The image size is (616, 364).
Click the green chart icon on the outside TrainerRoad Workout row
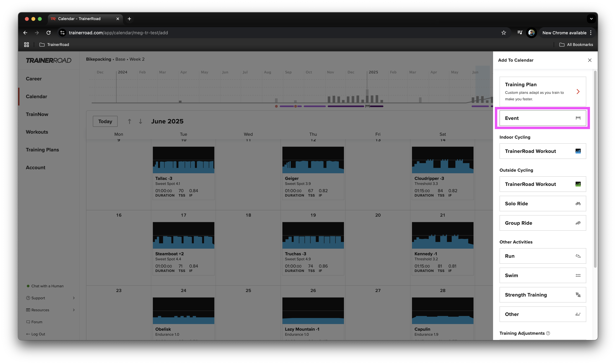click(x=578, y=184)
